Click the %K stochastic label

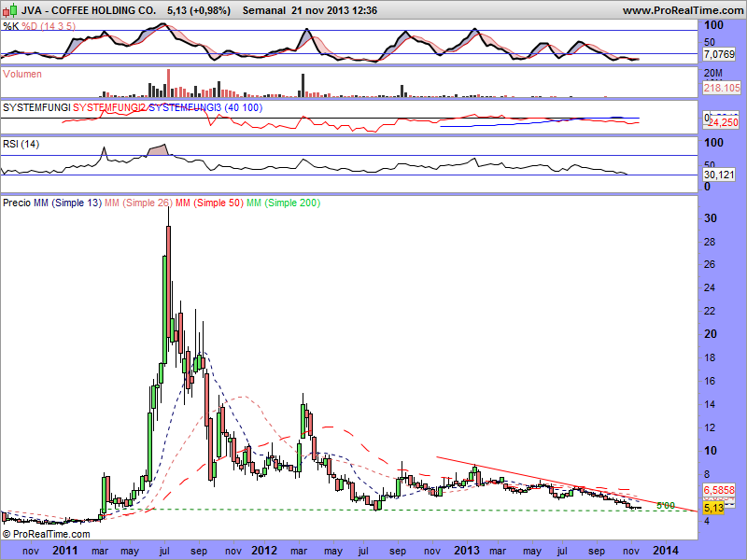[10, 26]
